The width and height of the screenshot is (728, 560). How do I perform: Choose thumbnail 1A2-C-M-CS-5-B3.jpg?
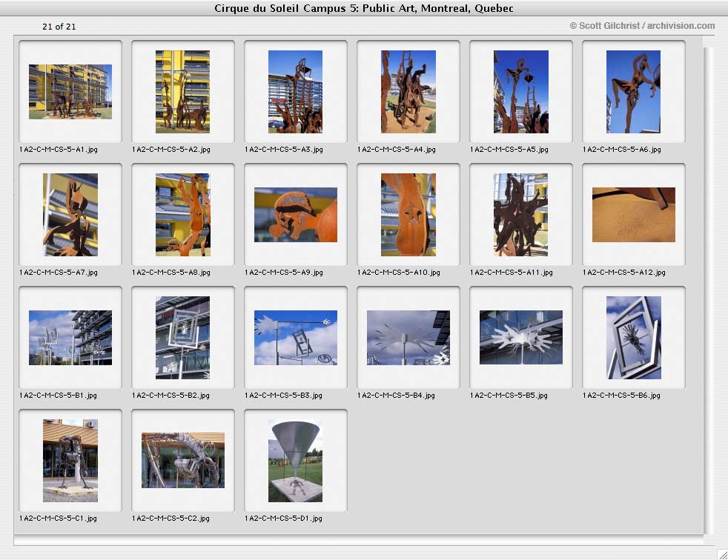(295, 338)
